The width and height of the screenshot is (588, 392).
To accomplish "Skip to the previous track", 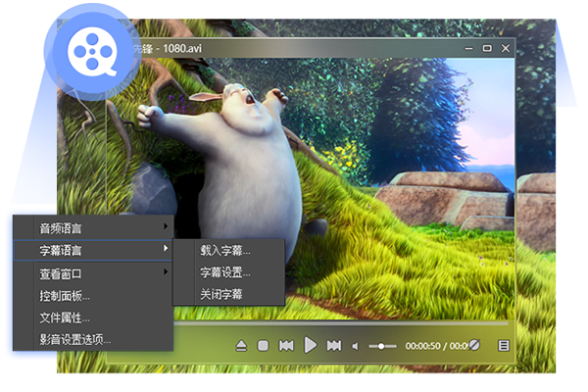I will [x=286, y=346].
